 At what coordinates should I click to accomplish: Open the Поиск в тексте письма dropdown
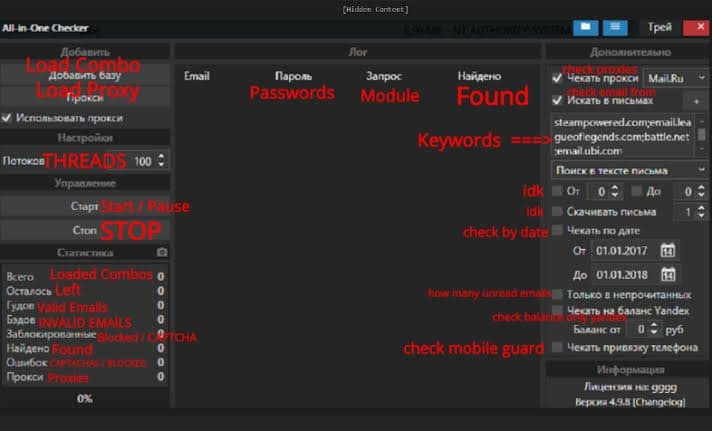coord(629,171)
